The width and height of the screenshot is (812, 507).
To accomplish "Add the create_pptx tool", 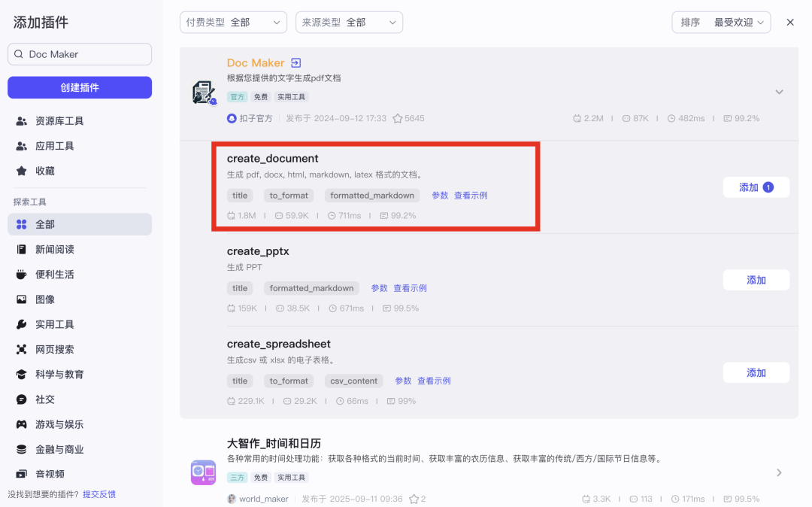I will coord(756,280).
